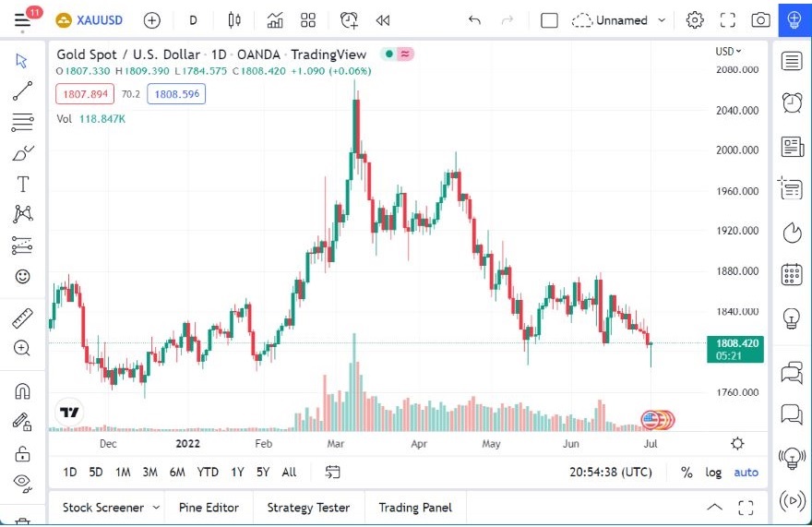Viewport: 812px width, 527px height.
Task: Expand the Stock Screener dropdown arrow
Action: click(156, 508)
